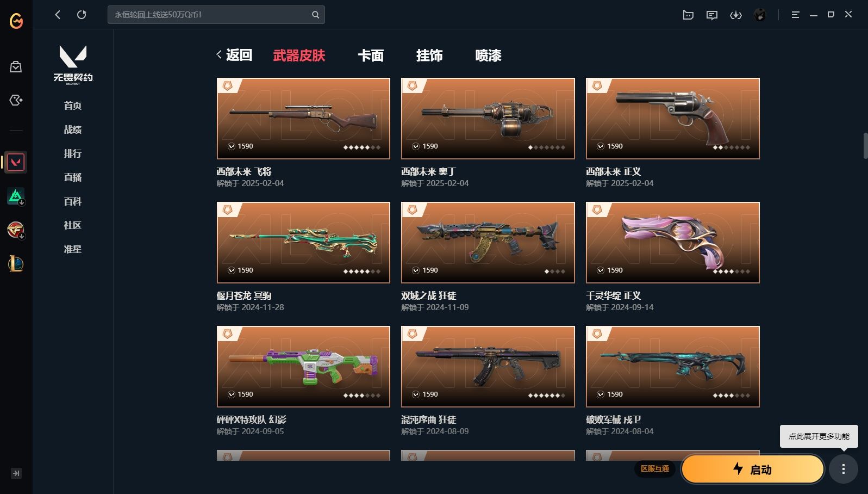Go back with the top-left arrow icon
The width and height of the screenshot is (868, 494).
pos(58,15)
